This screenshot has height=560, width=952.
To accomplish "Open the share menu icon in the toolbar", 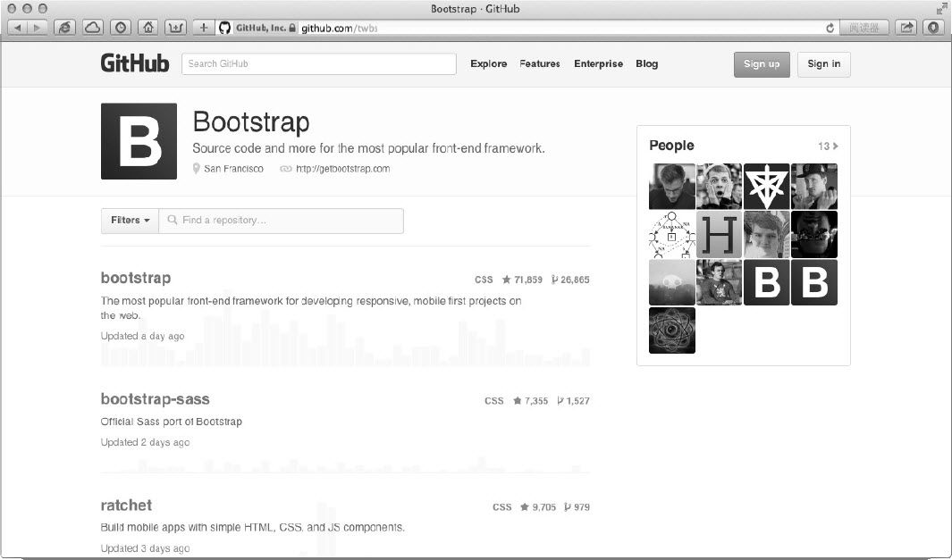I will coord(906,28).
